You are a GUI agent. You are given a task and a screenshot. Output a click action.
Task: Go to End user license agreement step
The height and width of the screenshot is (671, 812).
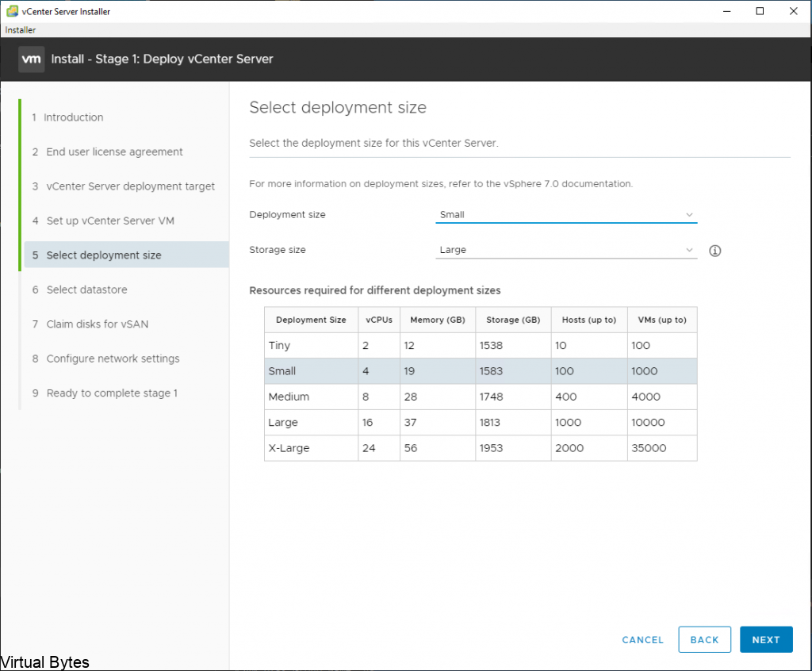[107, 151]
